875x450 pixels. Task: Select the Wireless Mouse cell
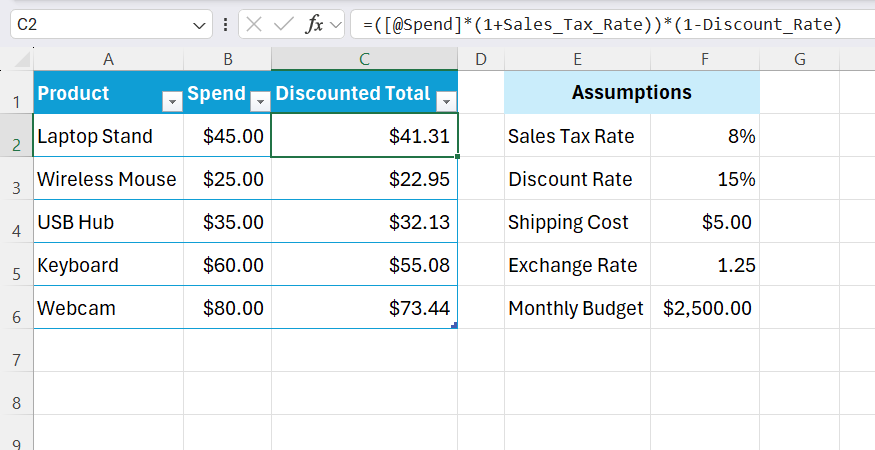(x=108, y=179)
